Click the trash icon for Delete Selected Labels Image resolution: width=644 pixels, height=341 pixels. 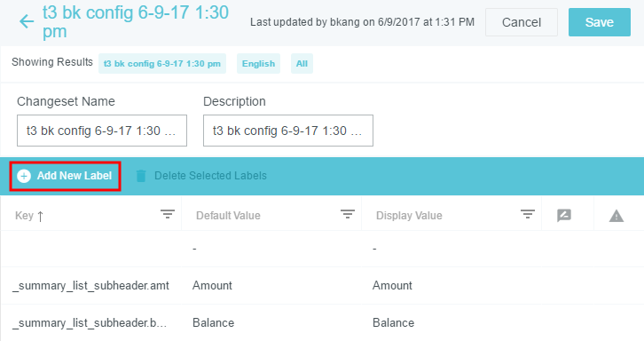pos(141,176)
